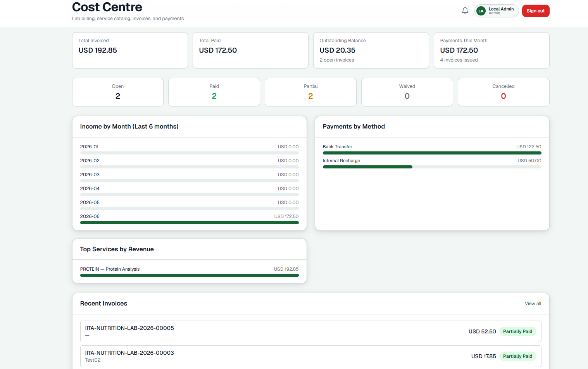The image size is (588, 369).
Task: Open invoice IITA-NUTRITION-LAB-2026-00005
Action: (x=311, y=331)
